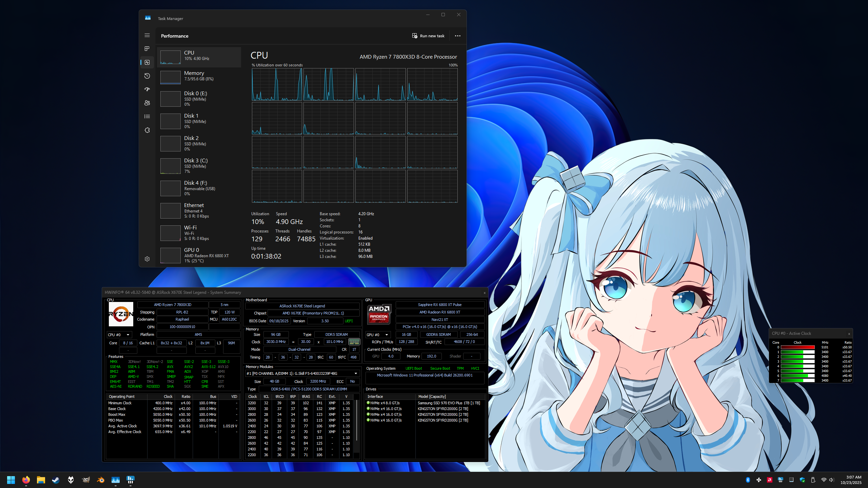Viewport: 868px width, 488px height.
Task: Open Firefox from the taskbar
Action: [x=26, y=480]
